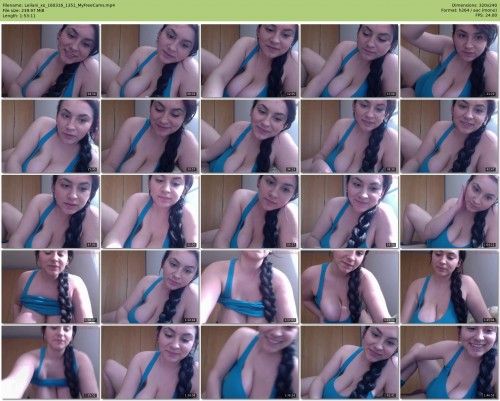
Task: Open first thumbnail in the second row
Action: coord(50,136)
